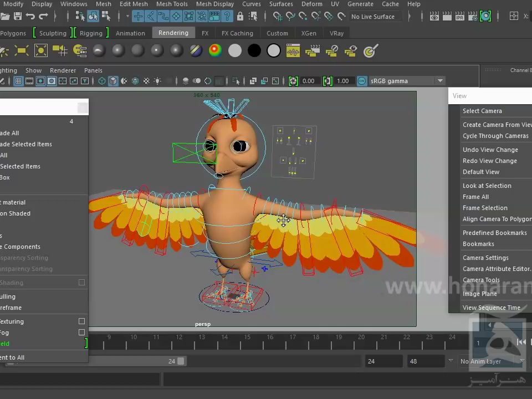532x399 pixels.
Task: Toggle the viewport grid icon
Action: [18, 81]
